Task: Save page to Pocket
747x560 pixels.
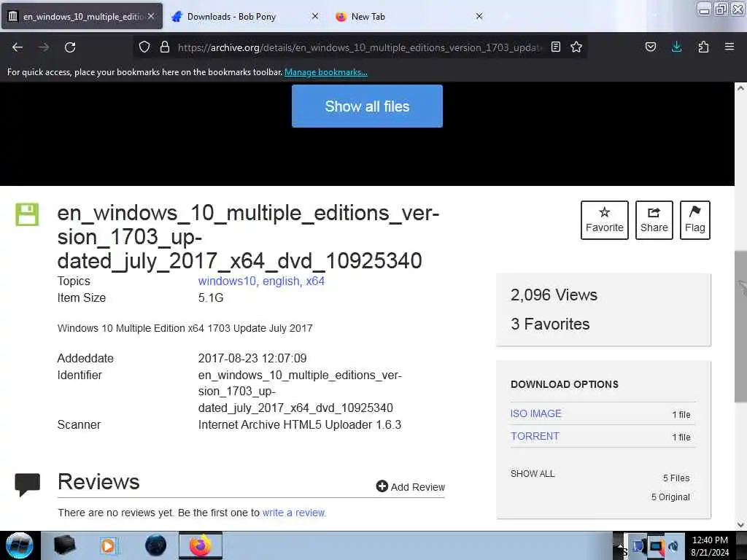Action: [x=650, y=47]
